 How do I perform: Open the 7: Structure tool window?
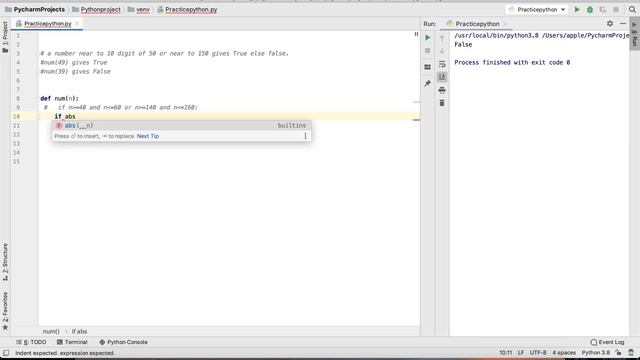point(5,262)
